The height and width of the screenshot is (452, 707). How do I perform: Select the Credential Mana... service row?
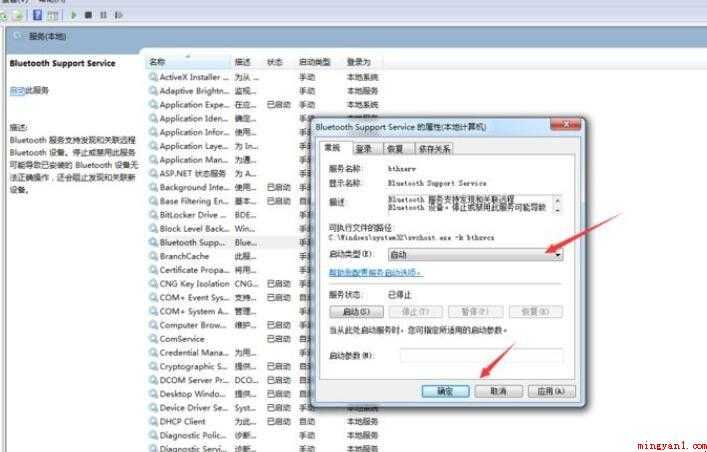[x=194, y=353]
